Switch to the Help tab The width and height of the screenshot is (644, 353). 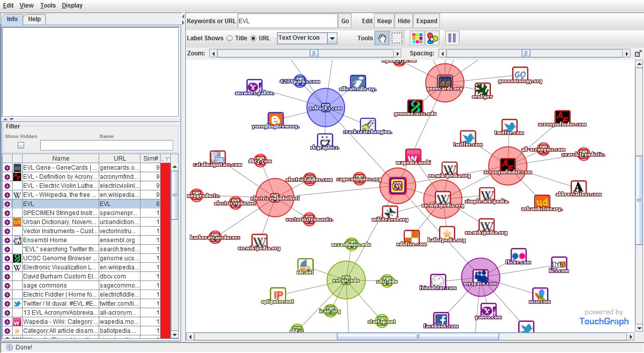34,19
